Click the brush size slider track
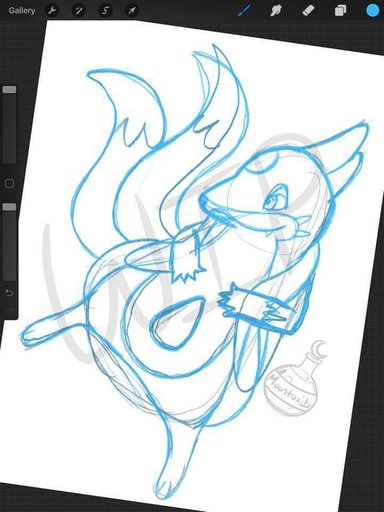This screenshot has height=512, width=384. coord(9,128)
